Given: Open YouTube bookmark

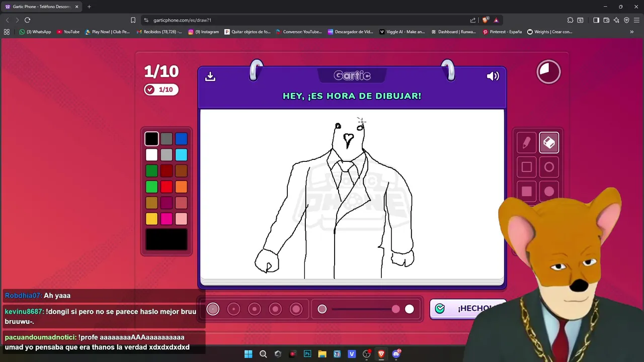Looking at the screenshot, I should [68, 32].
